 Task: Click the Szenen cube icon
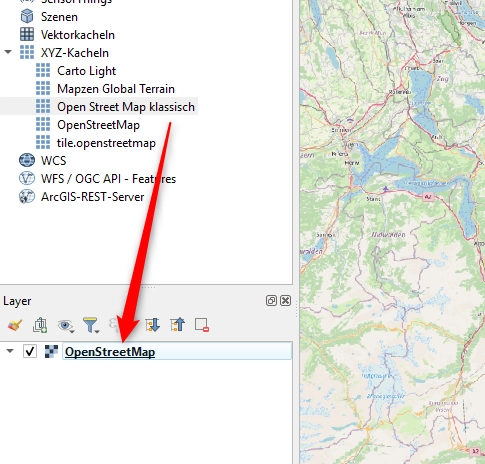[x=27, y=16]
